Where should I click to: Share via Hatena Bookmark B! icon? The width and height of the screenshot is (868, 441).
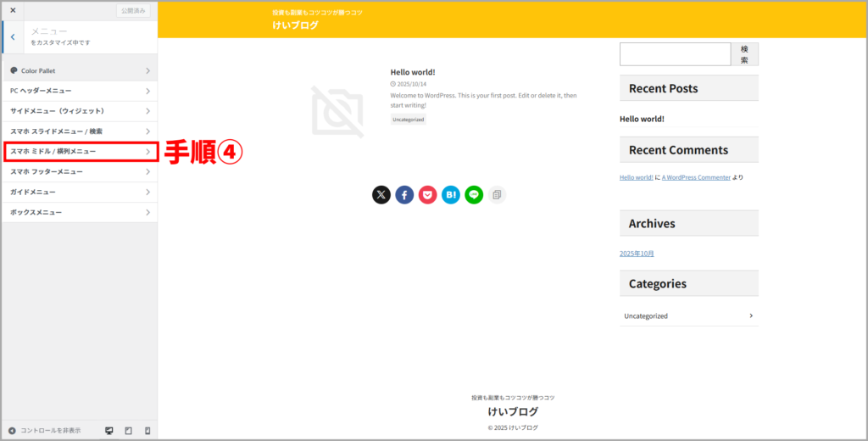point(451,195)
